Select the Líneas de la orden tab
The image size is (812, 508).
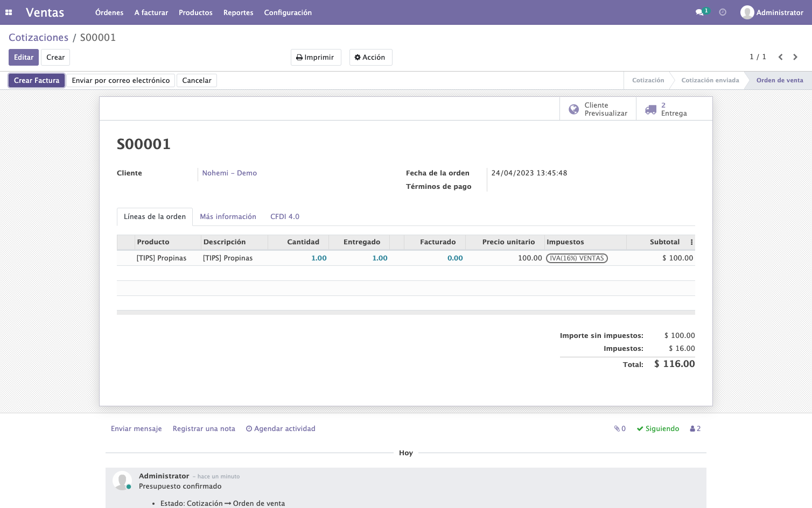155,217
